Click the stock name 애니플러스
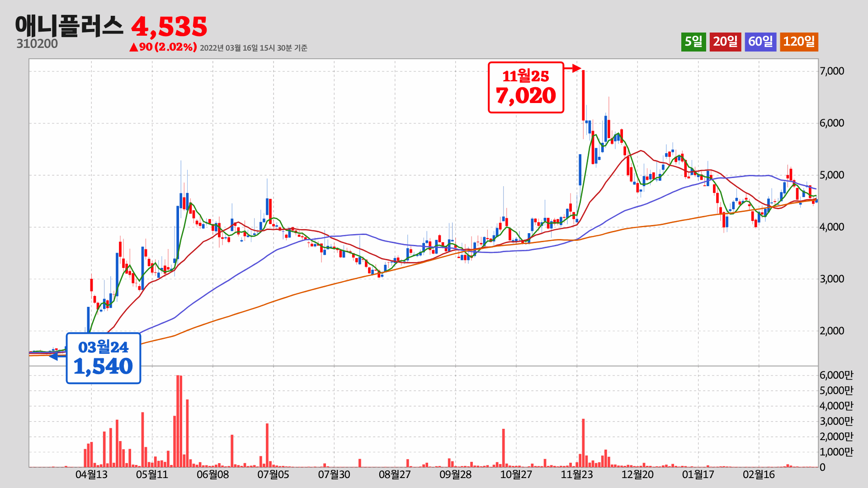Viewport: 868px width, 488px height. point(69,25)
